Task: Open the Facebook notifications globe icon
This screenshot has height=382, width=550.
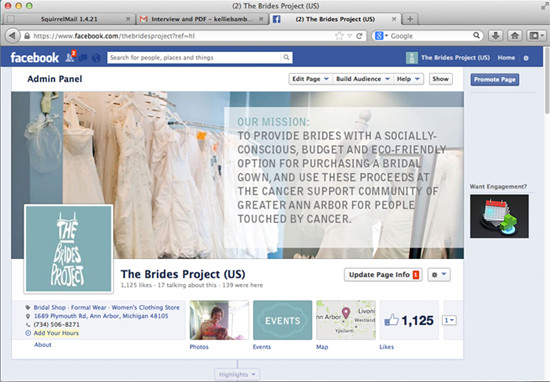Action: 96,58
